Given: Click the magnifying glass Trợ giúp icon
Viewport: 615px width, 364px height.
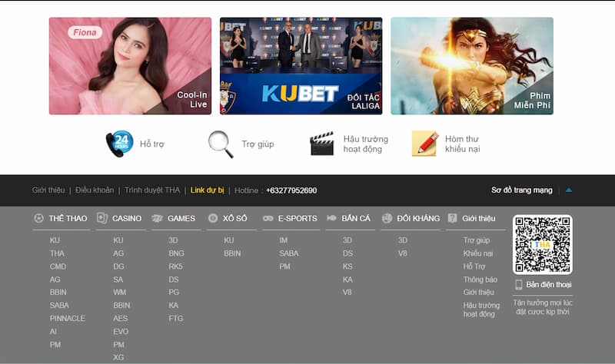Looking at the screenshot, I should 221,144.
